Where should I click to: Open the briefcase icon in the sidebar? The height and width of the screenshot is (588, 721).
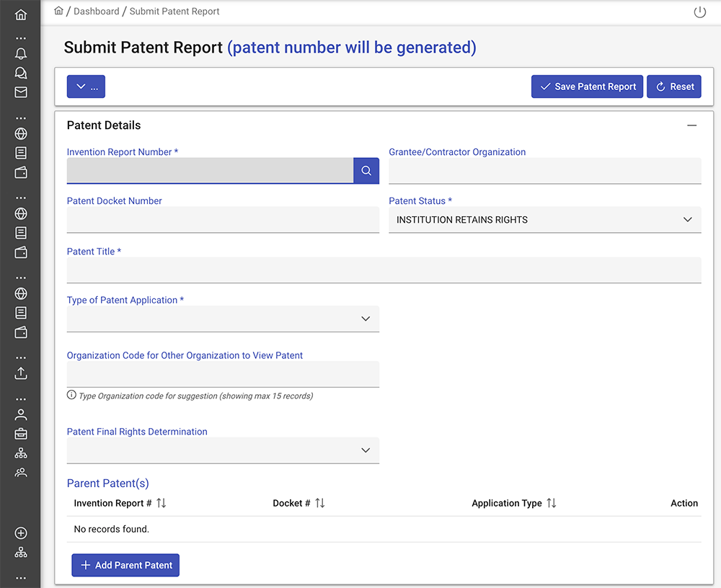tap(21, 434)
